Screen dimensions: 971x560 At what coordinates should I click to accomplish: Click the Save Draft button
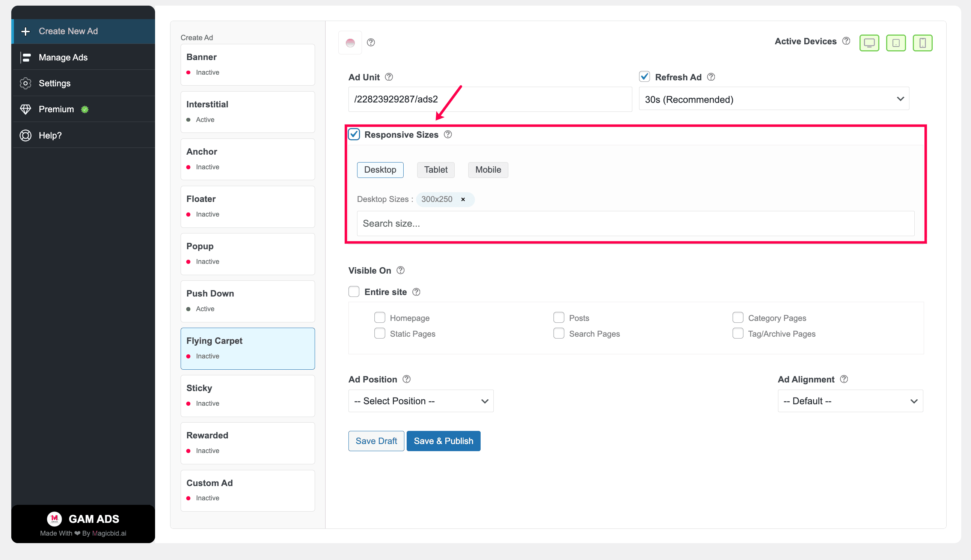[376, 441]
